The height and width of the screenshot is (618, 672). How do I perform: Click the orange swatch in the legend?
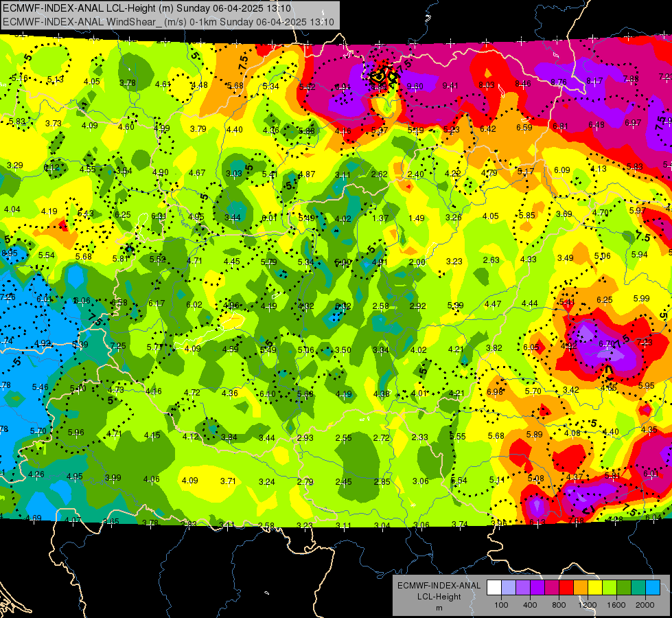click(581, 588)
